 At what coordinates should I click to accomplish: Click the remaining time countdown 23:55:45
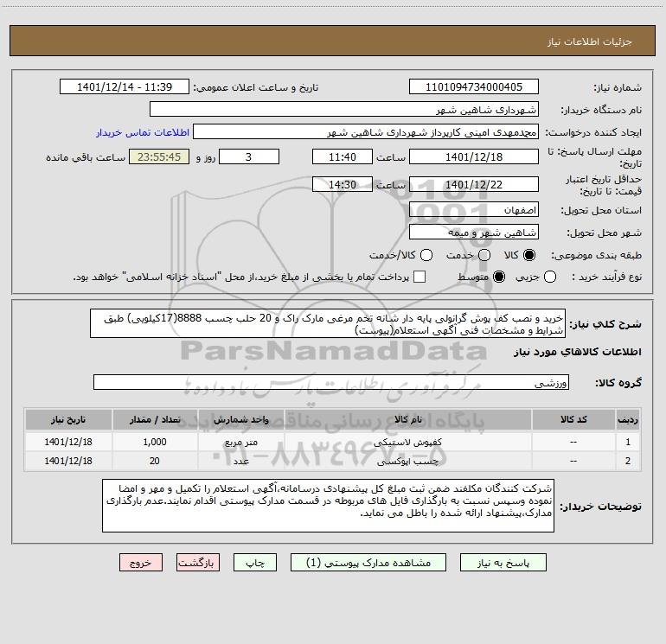159,156
